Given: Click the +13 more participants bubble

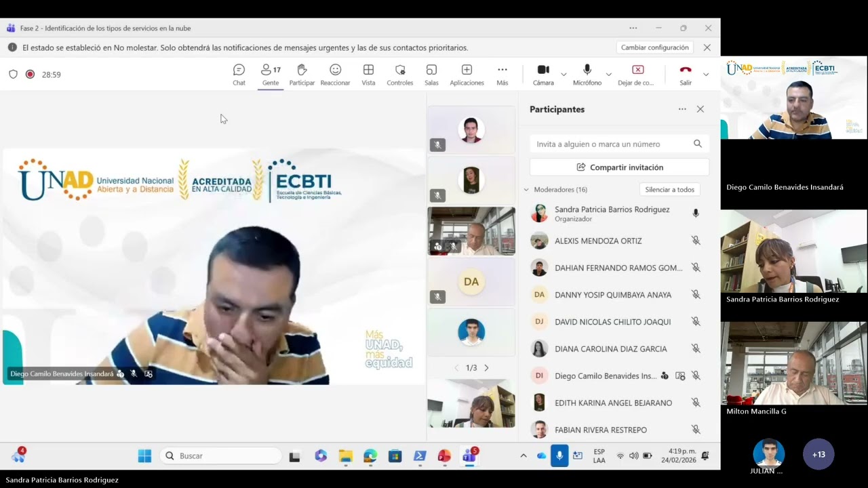Looking at the screenshot, I should (x=818, y=454).
